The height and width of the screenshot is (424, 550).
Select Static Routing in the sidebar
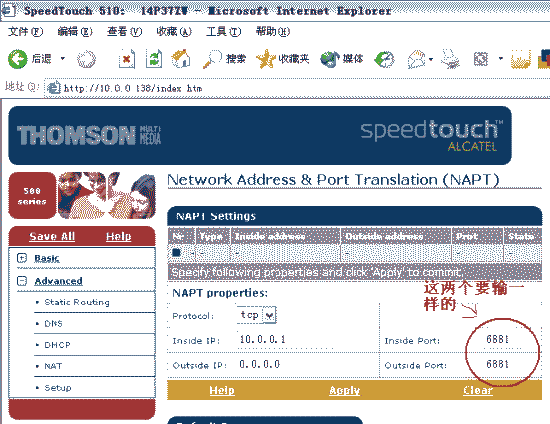77,302
